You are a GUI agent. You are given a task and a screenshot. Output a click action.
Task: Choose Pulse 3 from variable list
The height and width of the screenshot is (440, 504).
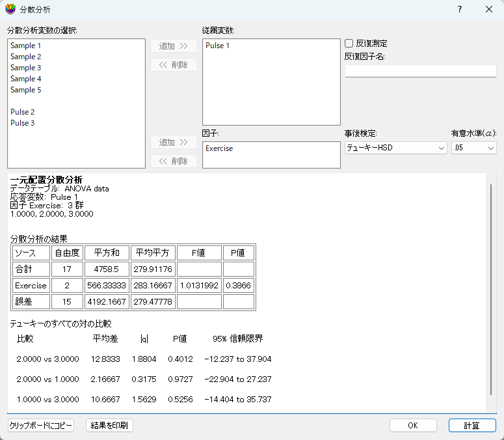coord(23,123)
